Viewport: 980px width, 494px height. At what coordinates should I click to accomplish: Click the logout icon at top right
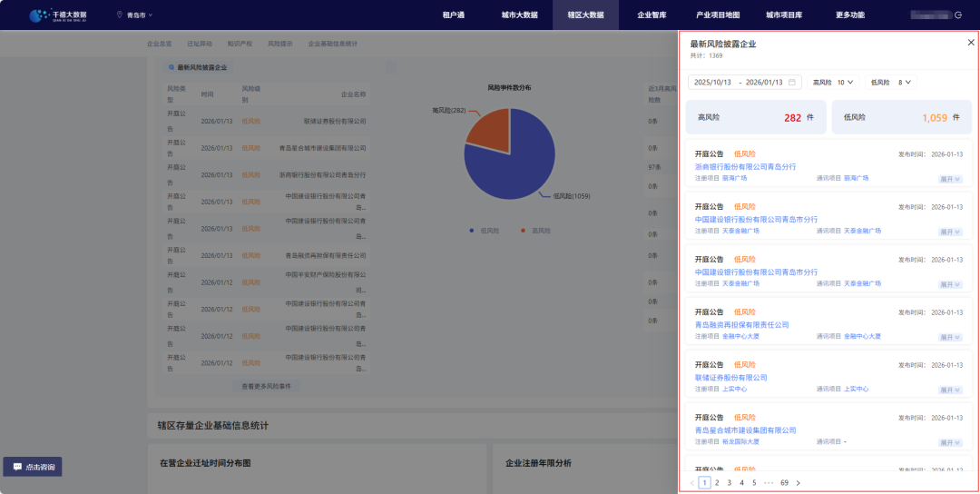click(958, 15)
